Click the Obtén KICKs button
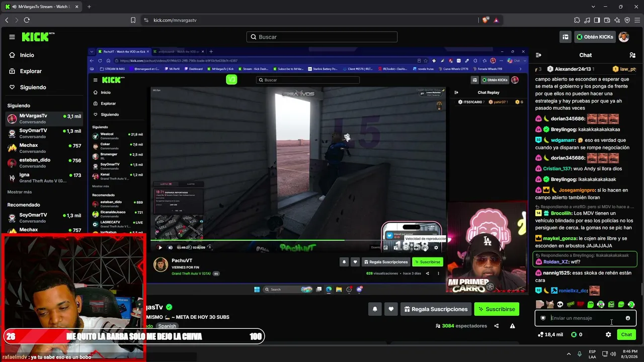Viewport: 644px width, 362px height. click(595, 37)
